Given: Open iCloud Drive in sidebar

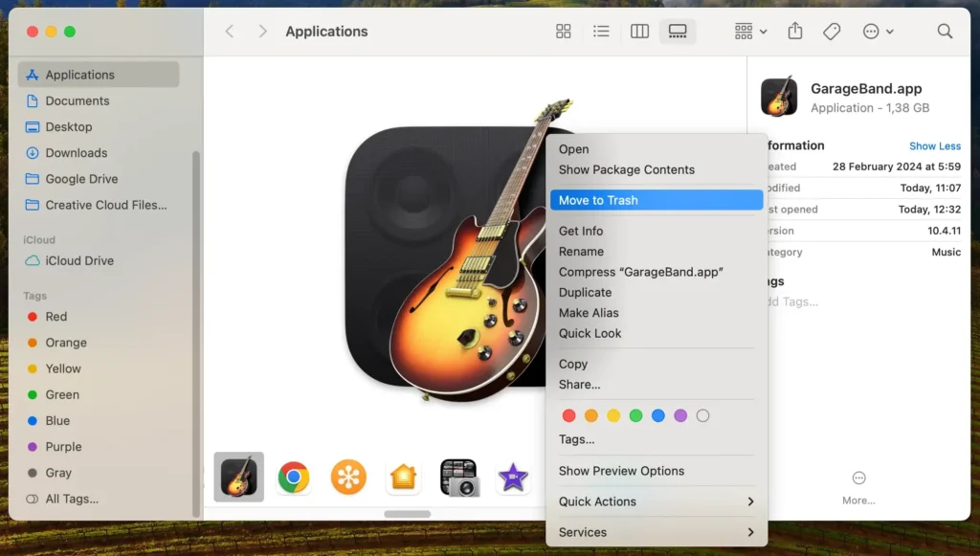Looking at the screenshot, I should click(99, 260).
